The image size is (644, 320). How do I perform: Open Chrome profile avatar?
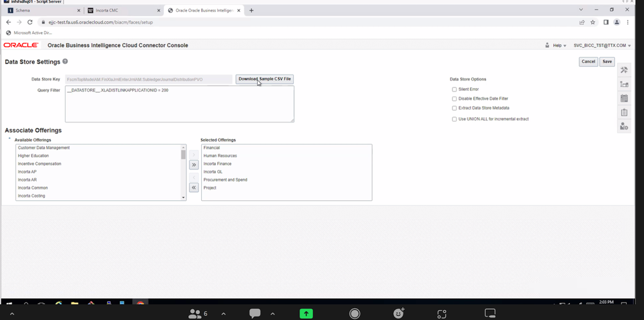(616, 22)
